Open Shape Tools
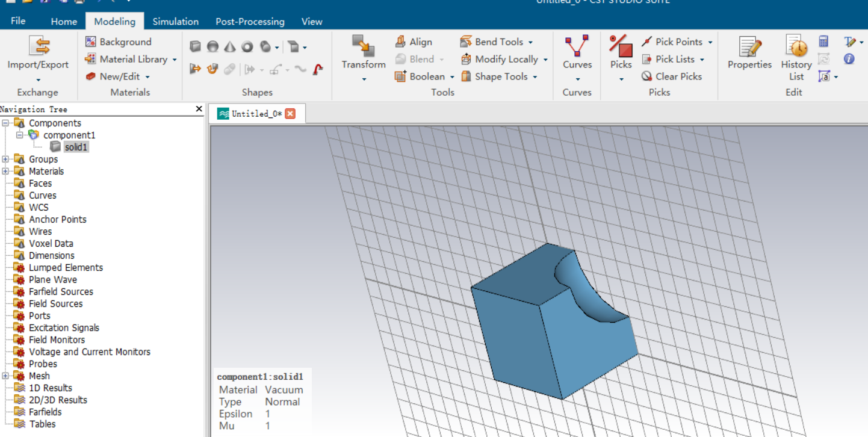868x437 pixels. point(499,76)
